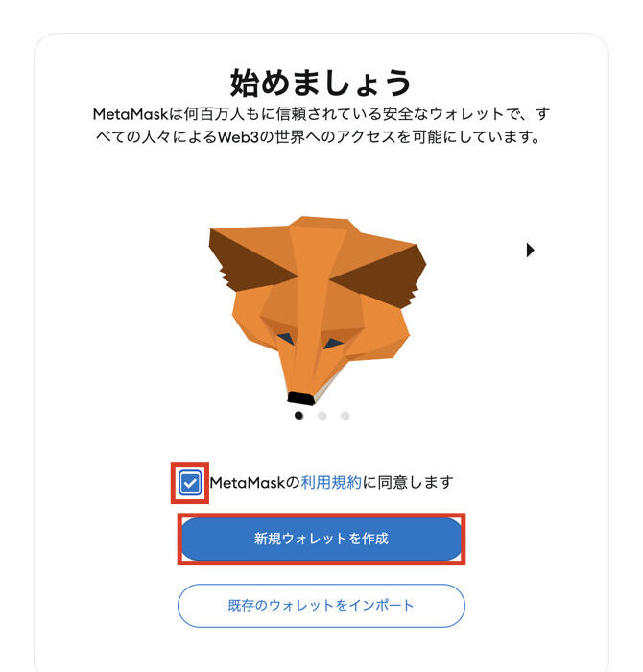Image resolution: width=643 pixels, height=672 pixels.
Task: Click the 既存のウォレットをインポート button
Action: [x=321, y=606]
